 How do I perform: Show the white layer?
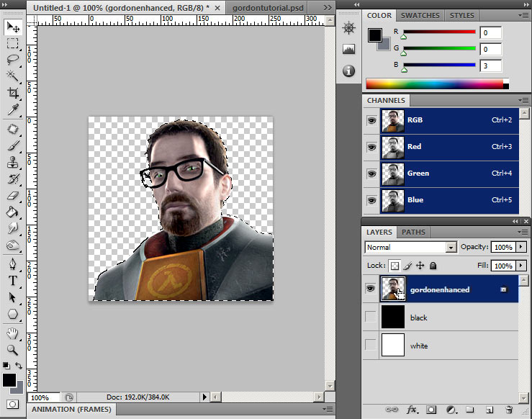click(x=371, y=345)
